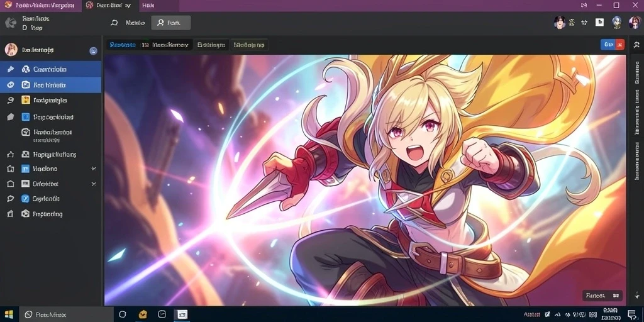Screen dimensions: 644x322
Task: Click the speech bubble icon in the sidebar
Action: (x=11, y=199)
